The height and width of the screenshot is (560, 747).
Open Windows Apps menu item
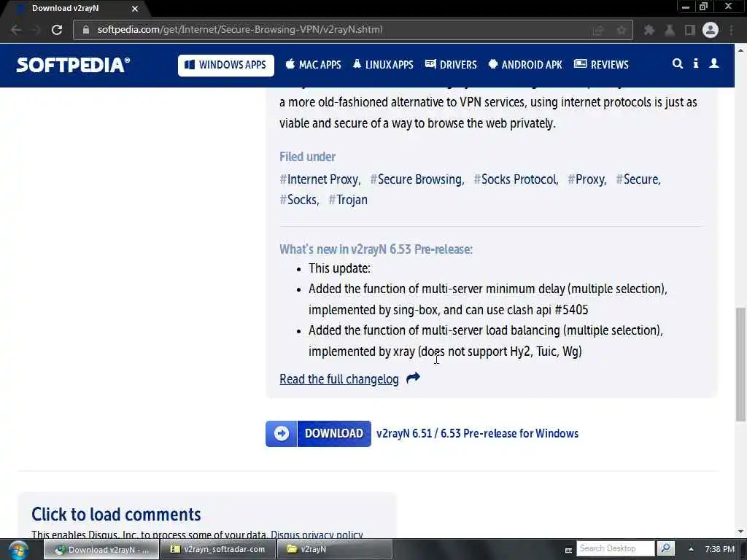[x=226, y=65]
